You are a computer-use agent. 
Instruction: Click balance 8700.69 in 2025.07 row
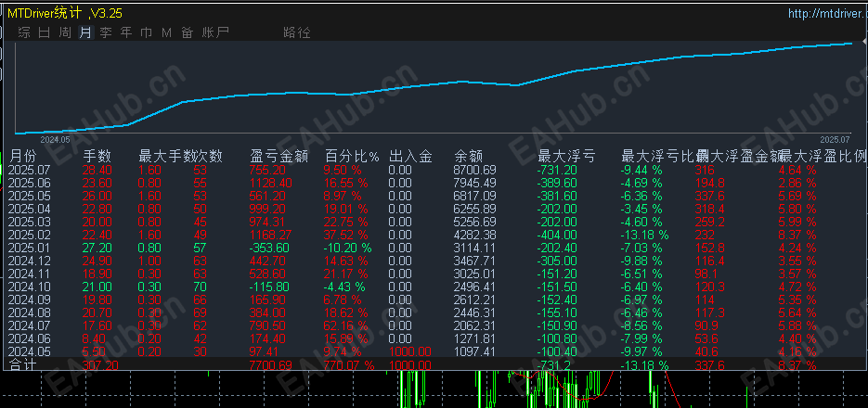pos(475,170)
